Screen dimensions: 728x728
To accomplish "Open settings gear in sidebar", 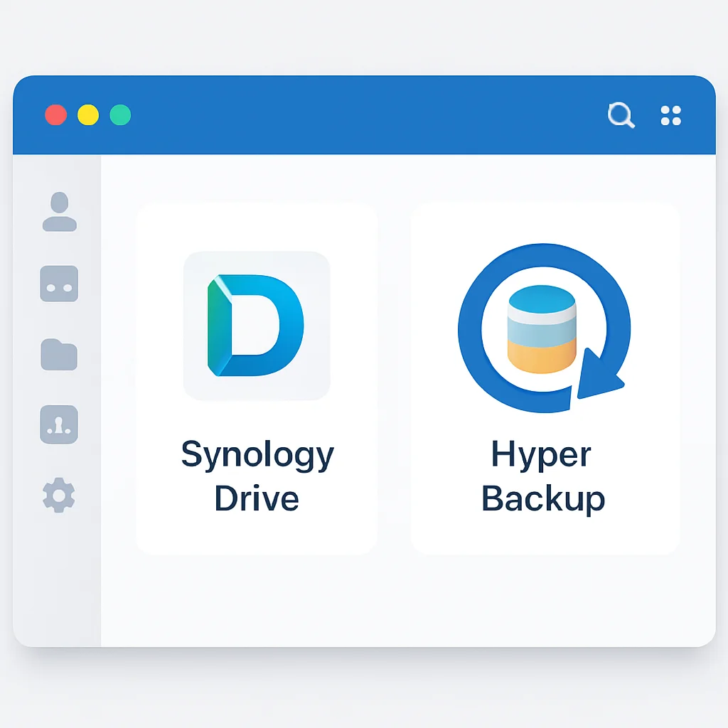I will point(59,495).
